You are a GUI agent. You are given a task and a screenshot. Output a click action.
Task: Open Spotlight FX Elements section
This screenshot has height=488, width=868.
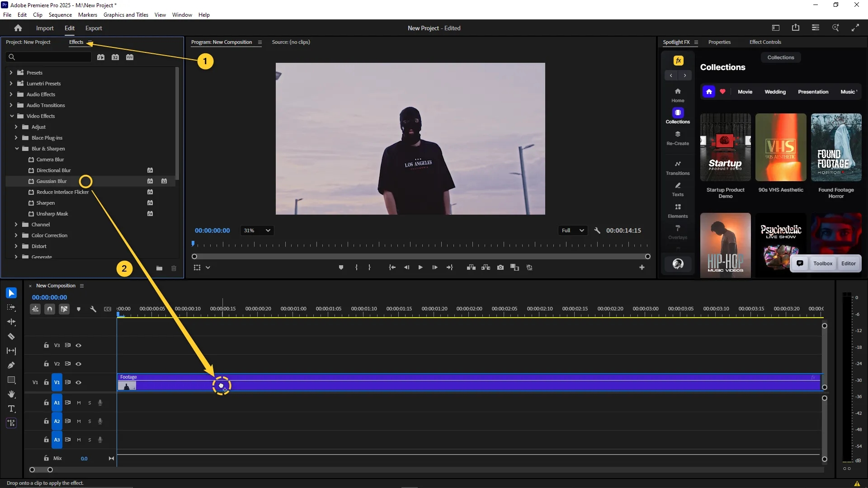pyautogui.click(x=678, y=211)
